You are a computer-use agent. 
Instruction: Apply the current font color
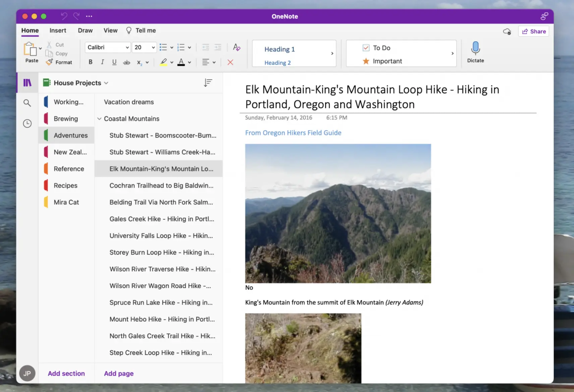(181, 62)
